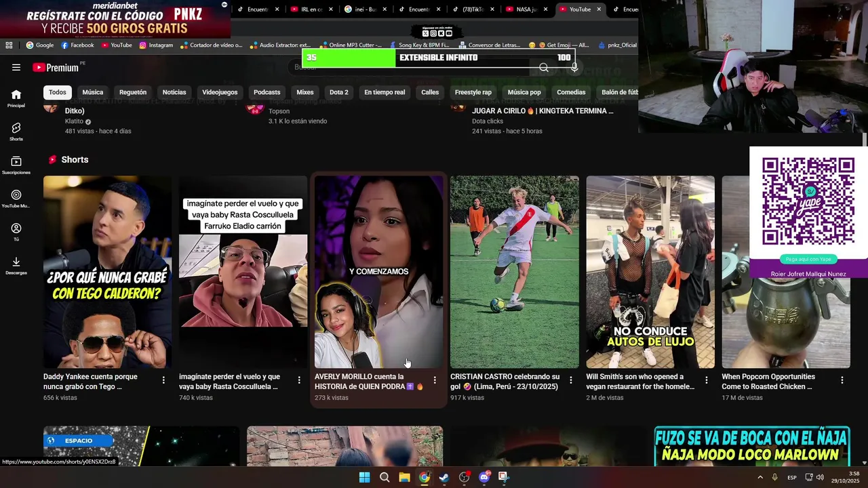Select the Reguetón filter chip
868x488 pixels.
(133, 92)
